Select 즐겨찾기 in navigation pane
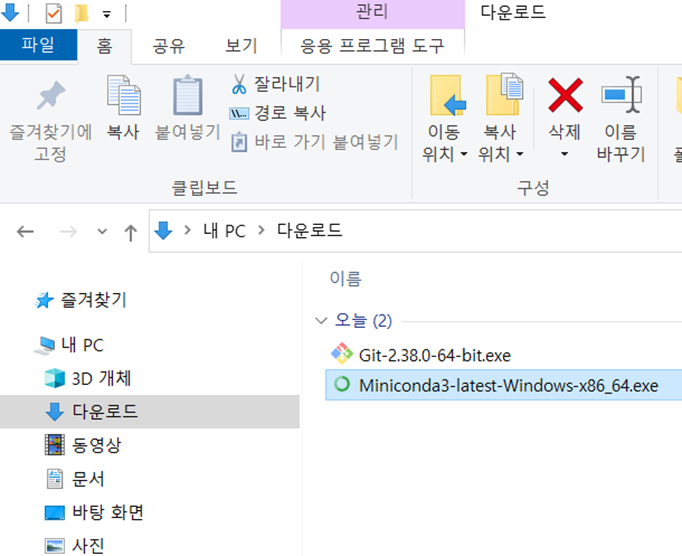This screenshot has height=556, width=682. (x=80, y=300)
